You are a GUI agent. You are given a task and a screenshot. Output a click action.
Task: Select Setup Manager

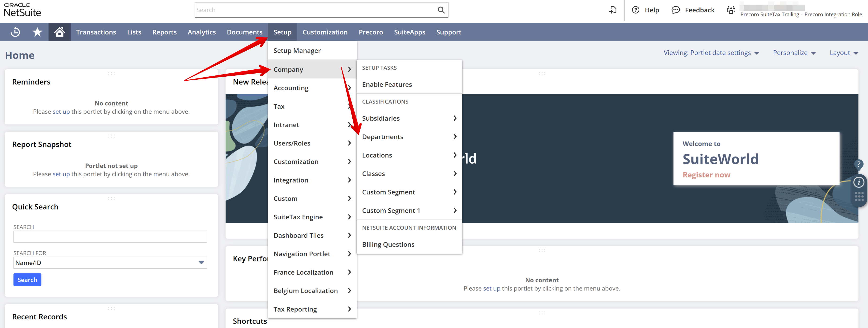(312, 51)
